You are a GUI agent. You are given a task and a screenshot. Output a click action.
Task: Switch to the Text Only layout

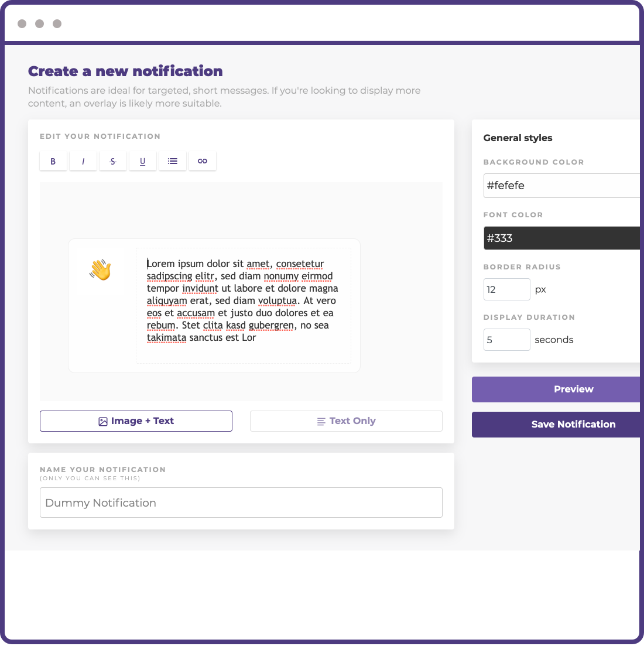[346, 421]
